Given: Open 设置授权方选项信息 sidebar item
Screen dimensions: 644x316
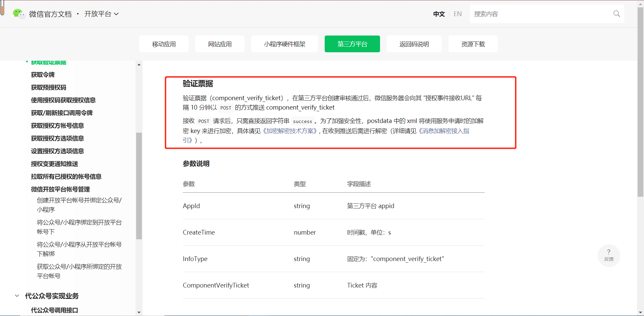Looking at the screenshot, I should point(57,151).
